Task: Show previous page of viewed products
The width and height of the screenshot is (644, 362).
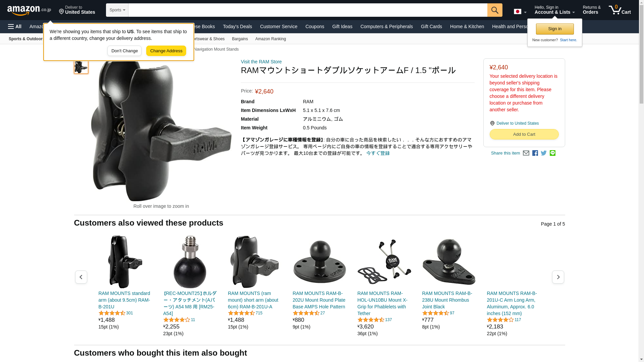Action: (81, 277)
